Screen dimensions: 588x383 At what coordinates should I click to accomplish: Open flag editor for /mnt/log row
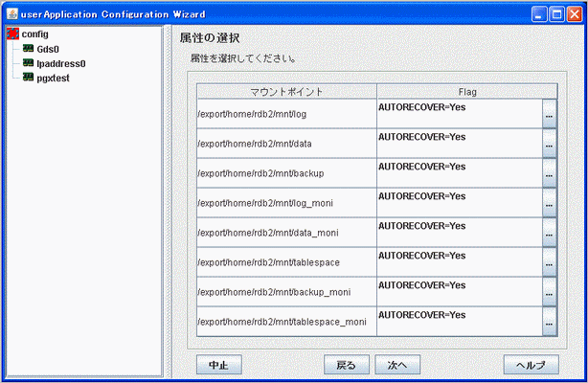click(x=549, y=114)
